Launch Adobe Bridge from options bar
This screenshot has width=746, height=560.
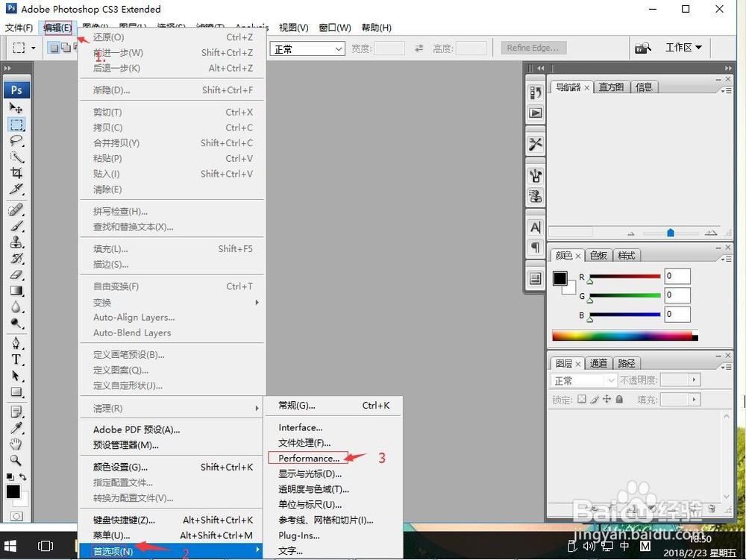(x=643, y=48)
